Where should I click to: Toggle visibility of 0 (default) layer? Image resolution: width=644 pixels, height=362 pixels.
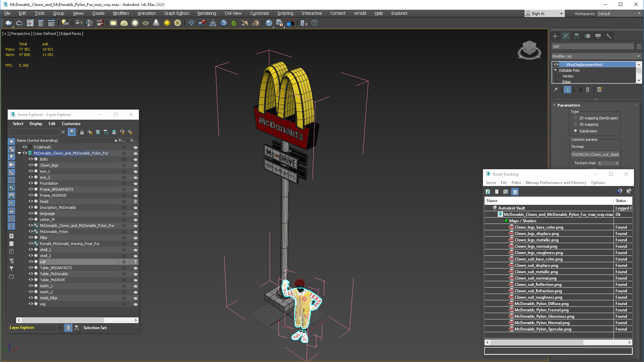coord(24,147)
